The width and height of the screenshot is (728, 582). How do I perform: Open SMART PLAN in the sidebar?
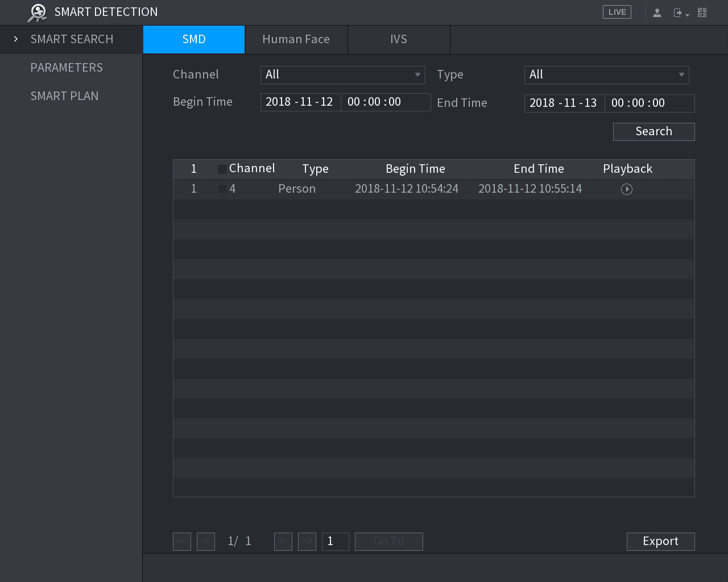coord(64,96)
